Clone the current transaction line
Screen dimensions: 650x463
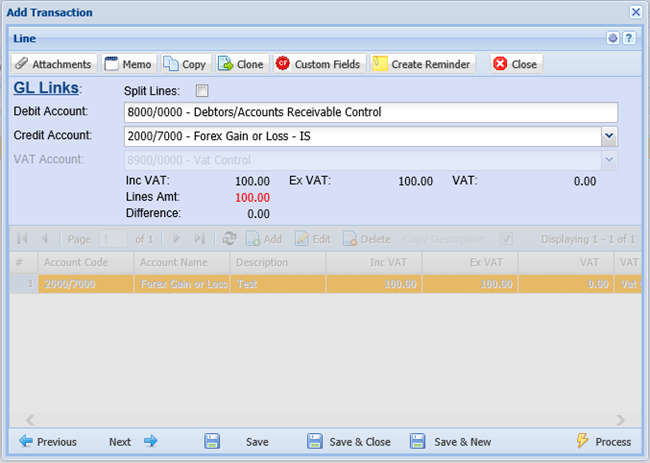click(x=241, y=64)
